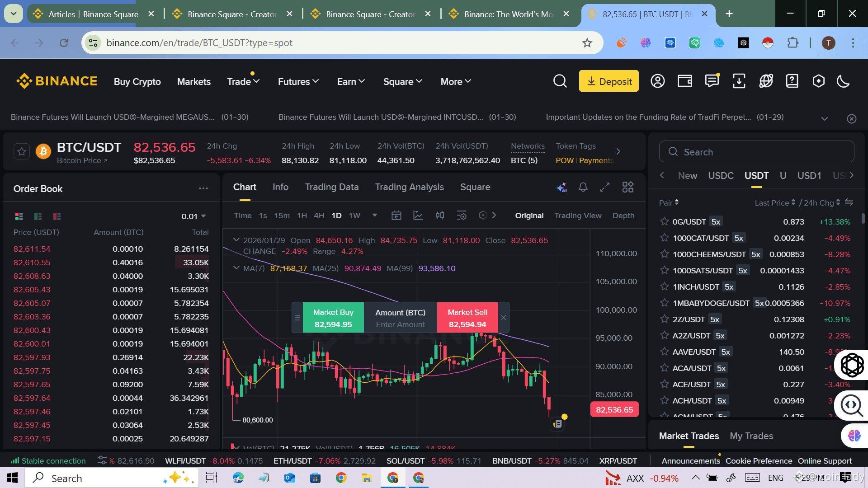The width and height of the screenshot is (868, 488).
Task: Star the AAVE/USDT pair as favorite
Action: tap(664, 352)
